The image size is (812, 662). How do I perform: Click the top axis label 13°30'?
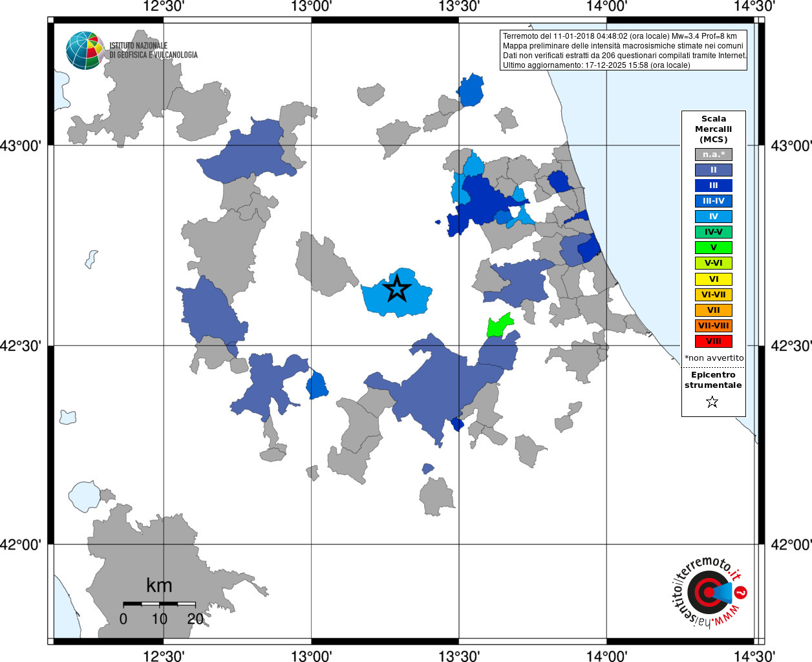(459, 6)
